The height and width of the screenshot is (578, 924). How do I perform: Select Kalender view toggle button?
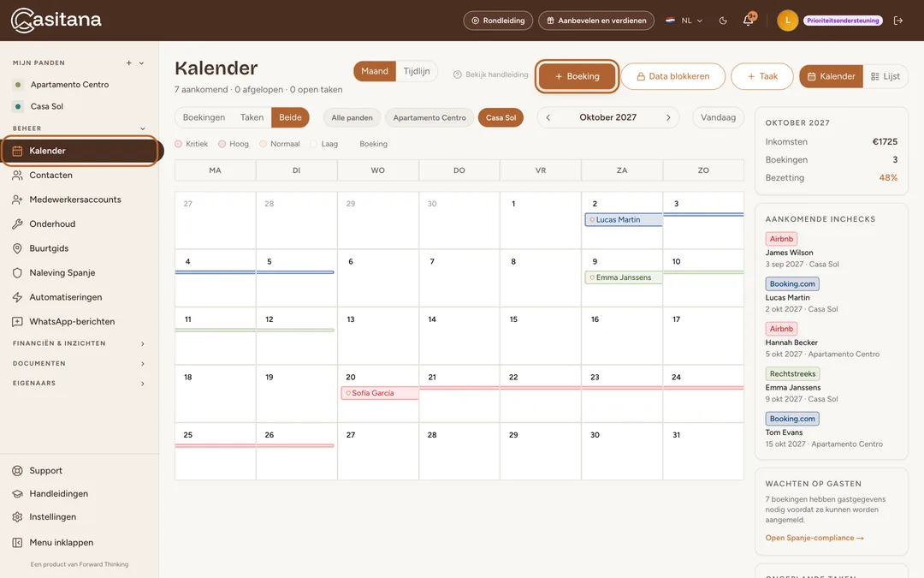coord(831,77)
